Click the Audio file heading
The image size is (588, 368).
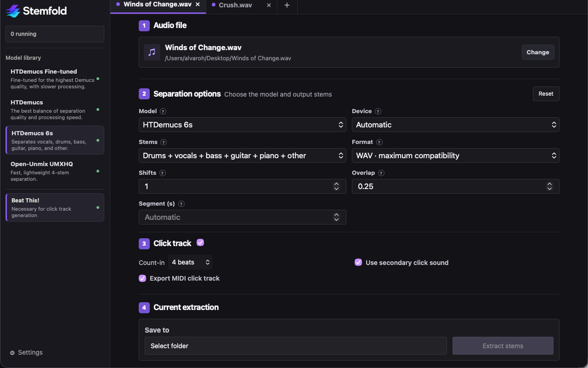pyautogui.click(x=170, y=25)
